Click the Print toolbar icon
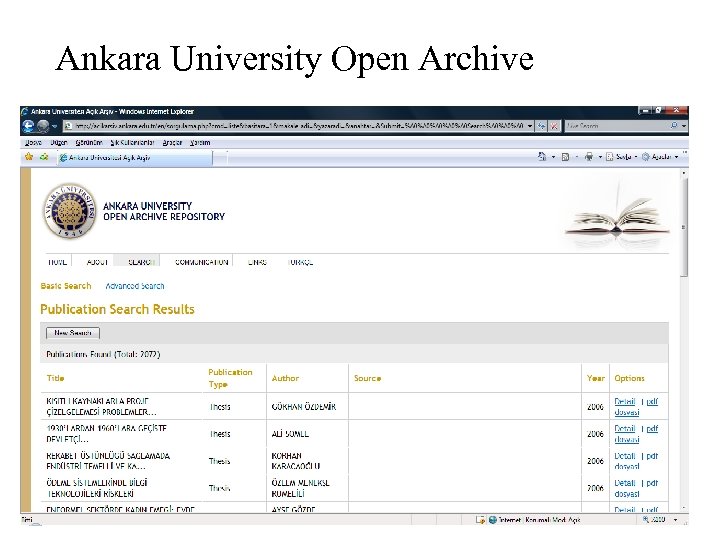This screenshot has height=540, width=720. [x=589, y=157]
